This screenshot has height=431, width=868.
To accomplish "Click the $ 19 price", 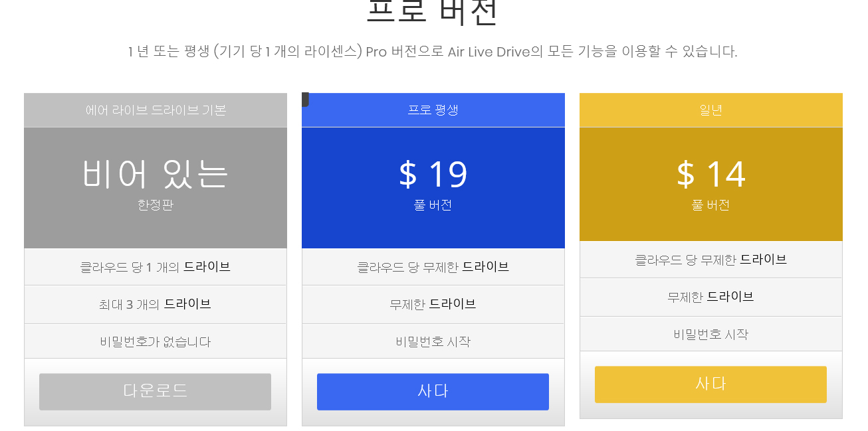I will [433, 174].
